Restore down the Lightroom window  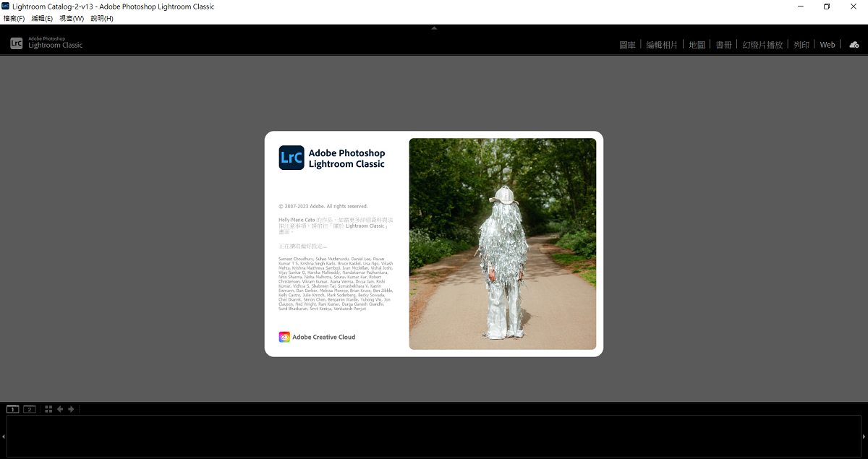(x=827, y=6)
